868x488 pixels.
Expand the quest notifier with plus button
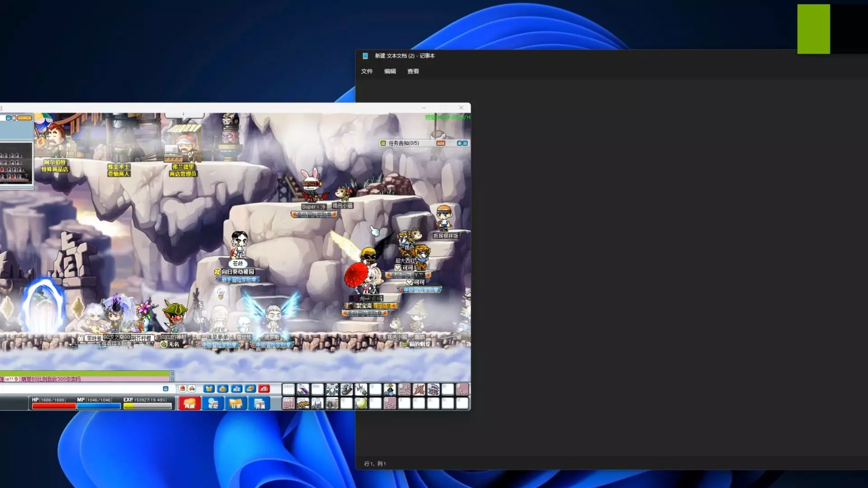pos(459,143)
